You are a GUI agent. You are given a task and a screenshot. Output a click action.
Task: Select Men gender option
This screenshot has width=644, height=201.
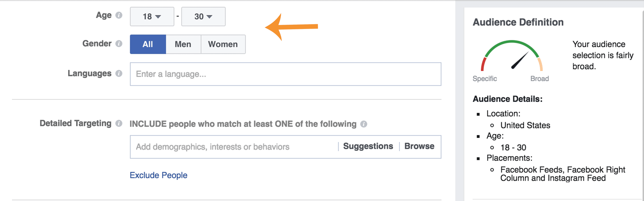click(183, 44)
